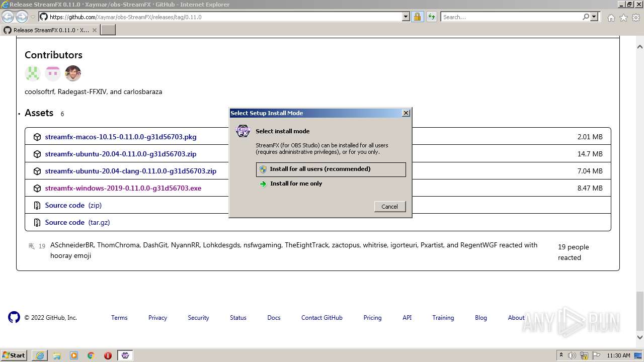The image size is (644, 362).
Task: Click the GitHub footer octocat logo
Action: click(14, 317)
